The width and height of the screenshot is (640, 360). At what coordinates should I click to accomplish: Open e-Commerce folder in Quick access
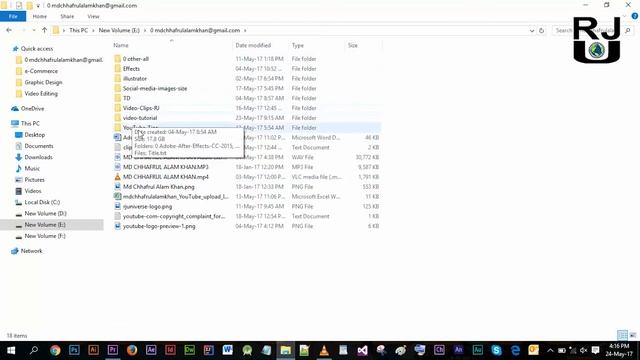[41, 71]
